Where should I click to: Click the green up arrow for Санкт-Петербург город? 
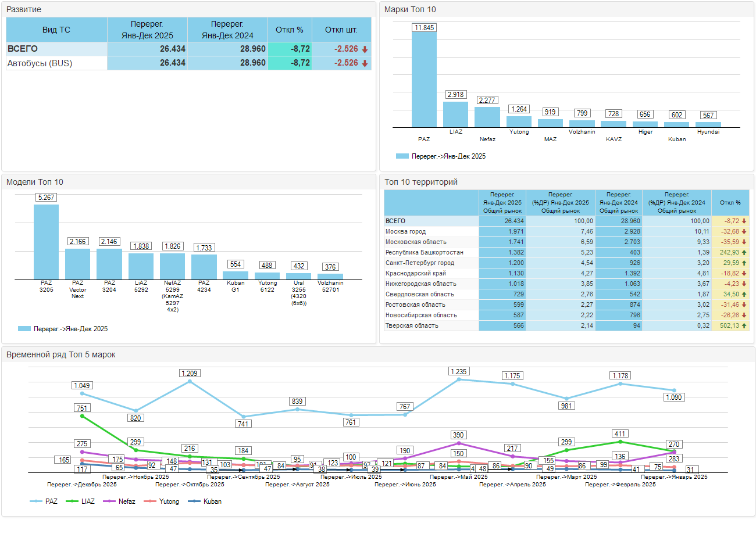point(744,263)
